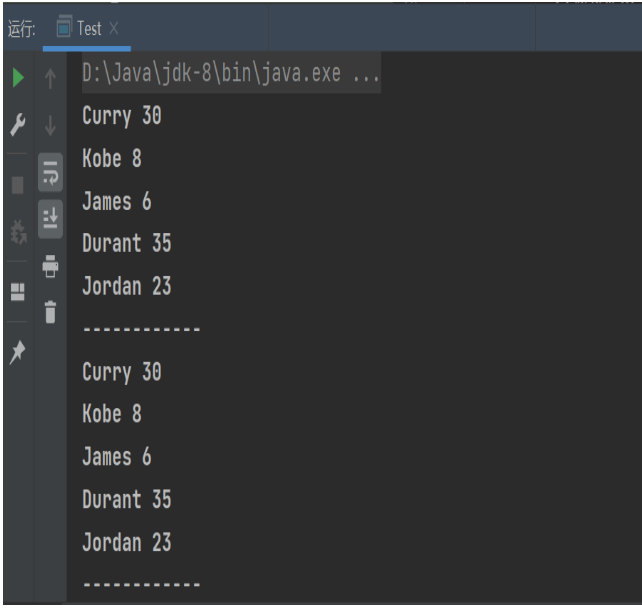Toggle Soft-Wrap in console
This screenshot has width=642, height=616.
(x=50, y=172)
